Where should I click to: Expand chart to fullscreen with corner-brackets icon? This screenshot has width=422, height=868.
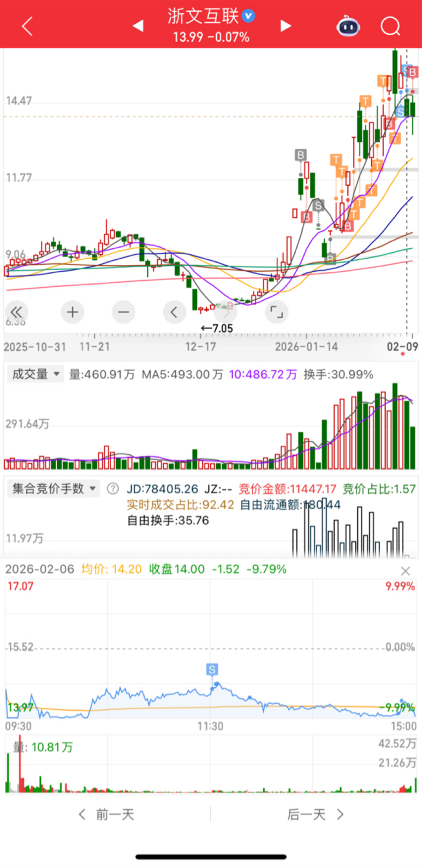coord(276,312)
